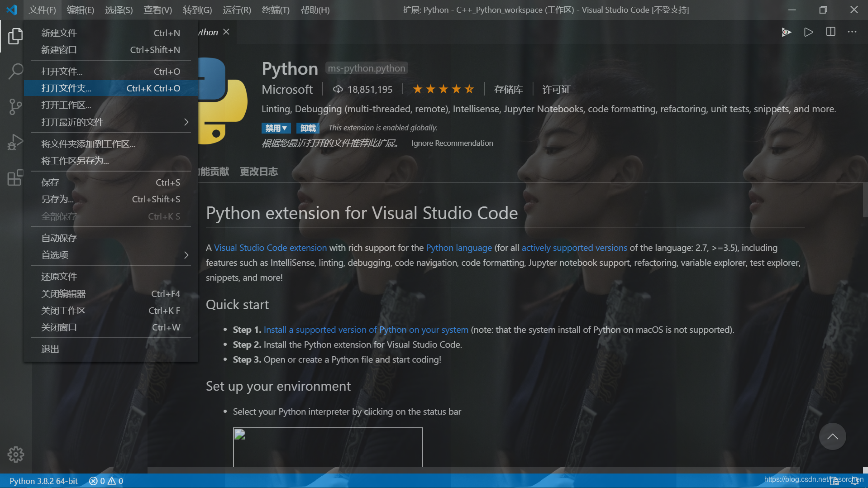Image resolution: width=868 pixels, height=488 pixels.
Task: Choose 还原文件 from the File menu
Action: coord(111,277)
